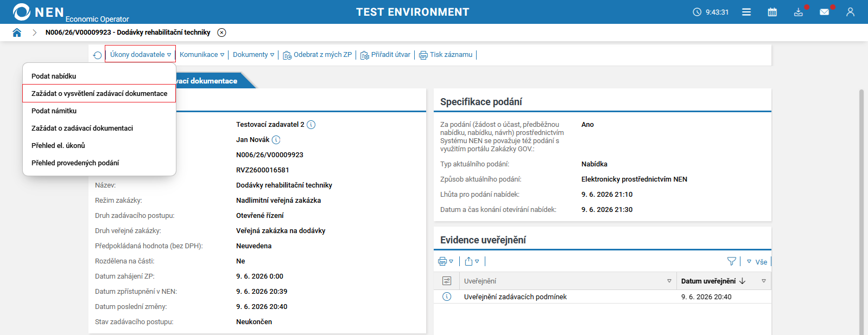Select Přehled provedených podání
The width and height of the screenshot is (868, 335).
point(99,163)
